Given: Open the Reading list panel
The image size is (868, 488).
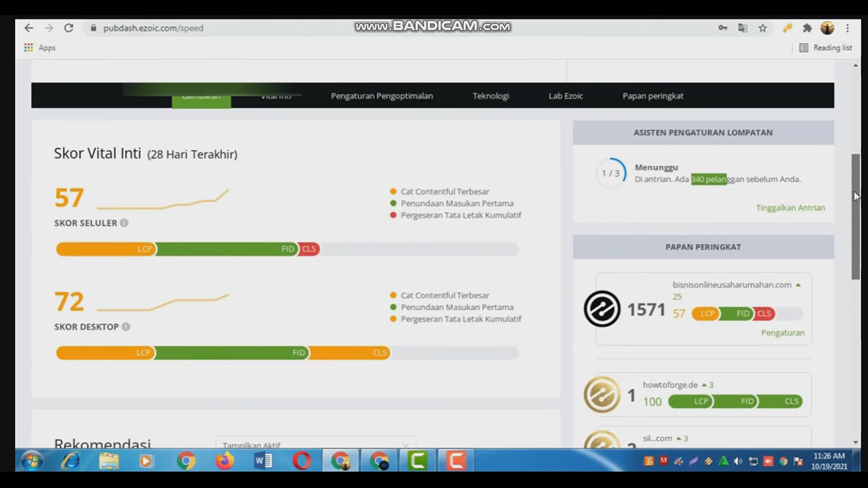Looking at the screenshot, I should tap(826, 47).
